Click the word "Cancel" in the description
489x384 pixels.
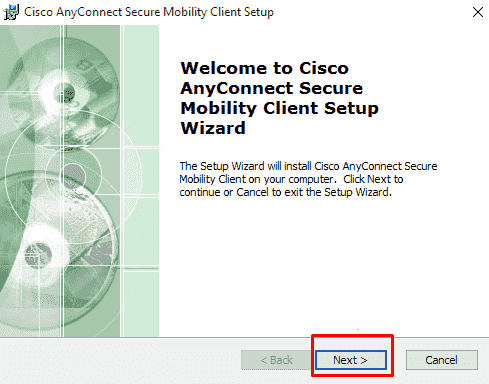pos(252,192)
